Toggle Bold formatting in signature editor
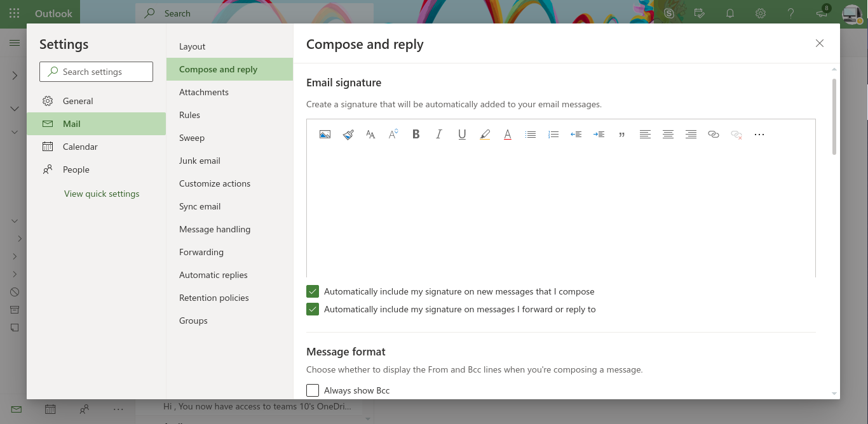 (416, 135)
